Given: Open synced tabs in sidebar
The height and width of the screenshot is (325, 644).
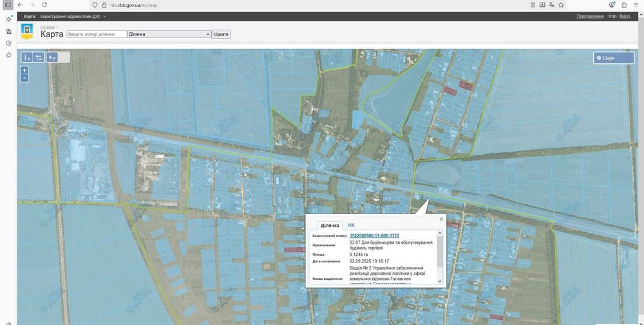Looking at the screenshot, I should pos(8,31).
